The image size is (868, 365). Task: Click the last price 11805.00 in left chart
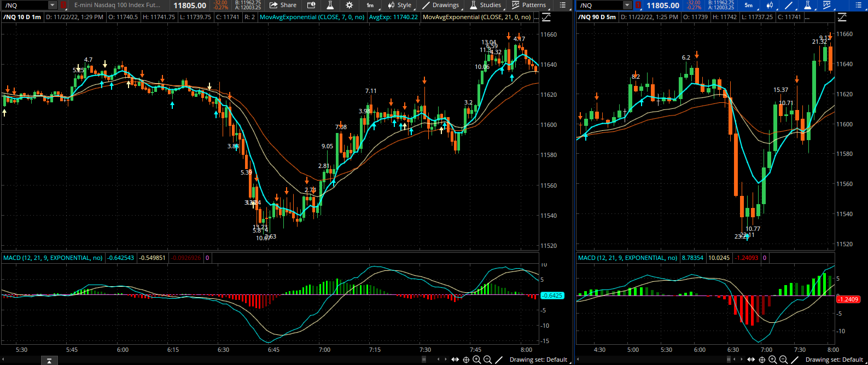click(190, 5)
